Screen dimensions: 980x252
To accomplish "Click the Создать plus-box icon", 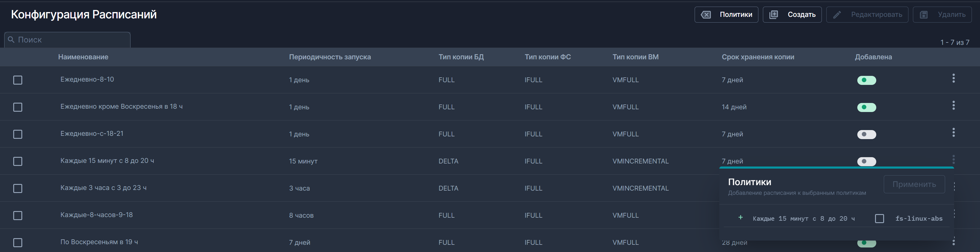I will [x=773, y=15].
